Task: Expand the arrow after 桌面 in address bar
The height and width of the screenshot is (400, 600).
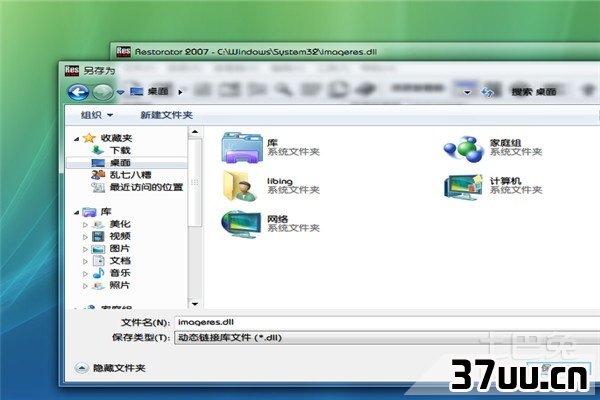Action: (x=180, y=92)
